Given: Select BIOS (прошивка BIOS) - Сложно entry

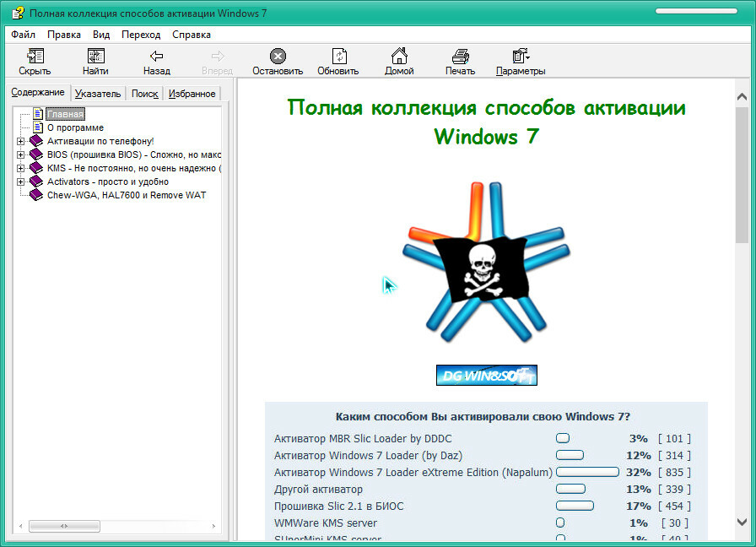Looking at the screenshot, I should 134,154.
